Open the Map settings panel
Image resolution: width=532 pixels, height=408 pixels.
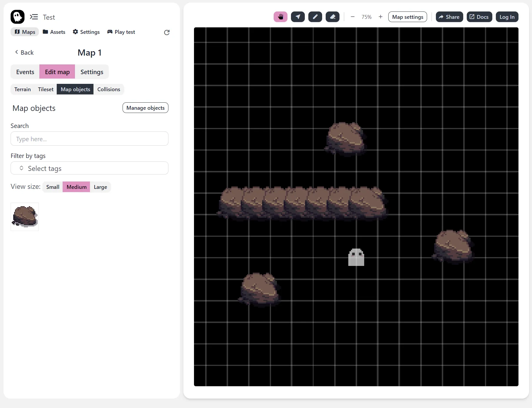[x=407, y=17]
